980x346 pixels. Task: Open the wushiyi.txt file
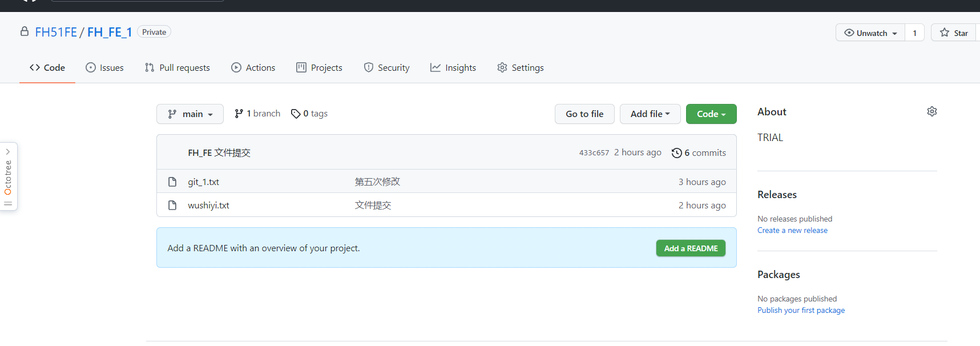point(208,205)
